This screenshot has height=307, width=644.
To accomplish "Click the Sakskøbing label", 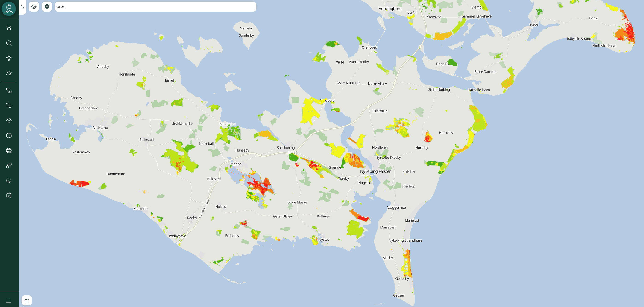I will (286, 148).
